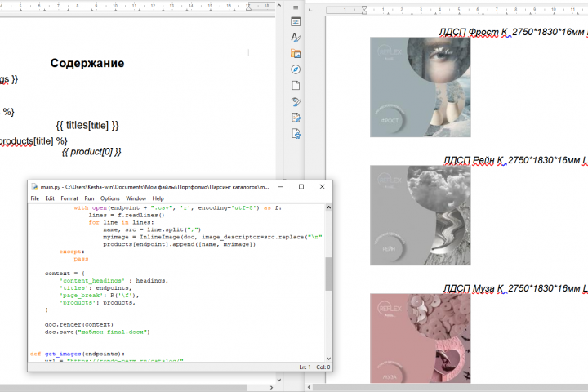Open the Page sidebar deck
The image size is (588, 392).
tap(296, 86)
